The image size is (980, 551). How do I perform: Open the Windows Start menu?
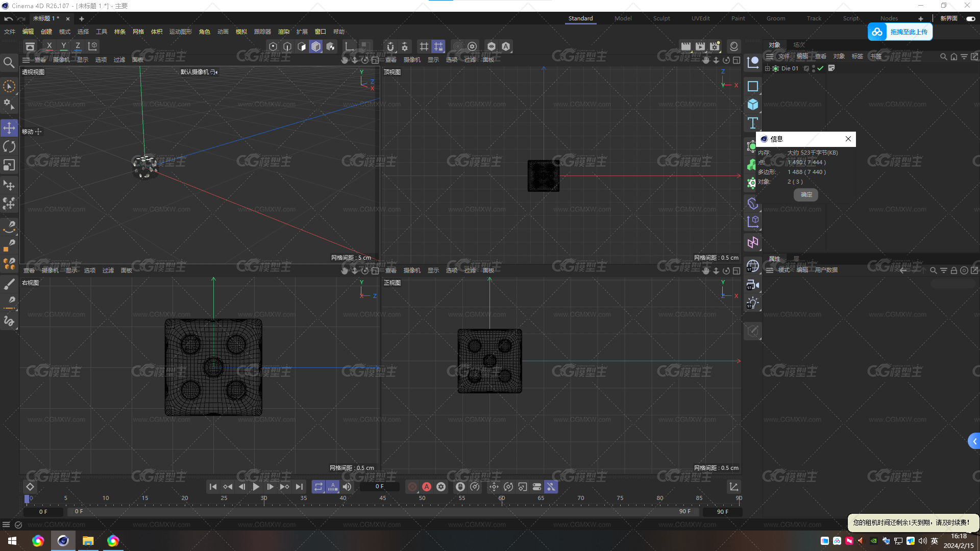click(x=12, y=541)
